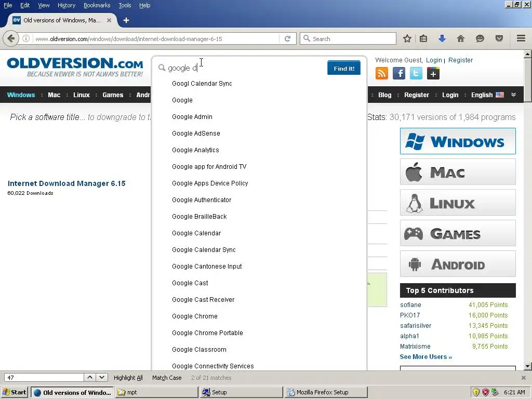Screen dimensions: 532x399
Task: Show bookmarks list icon
Action: 423,38
